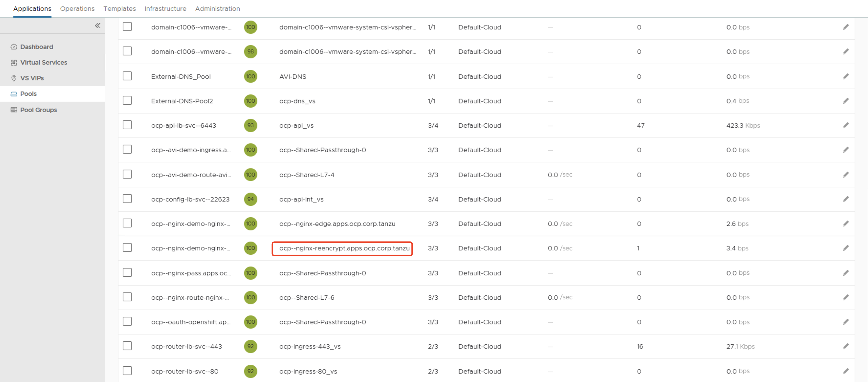Open VS VIPs section in sidebar
868x382 pixels.
coord(32,78)
